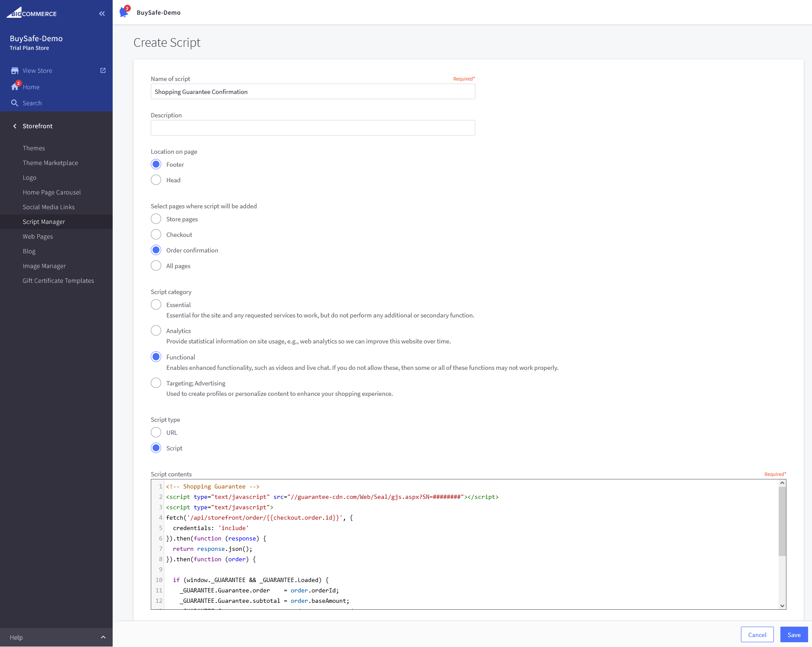Select Order confirmation radio
This screenshot has height=647, width=812.
click(x=156, y=250)
